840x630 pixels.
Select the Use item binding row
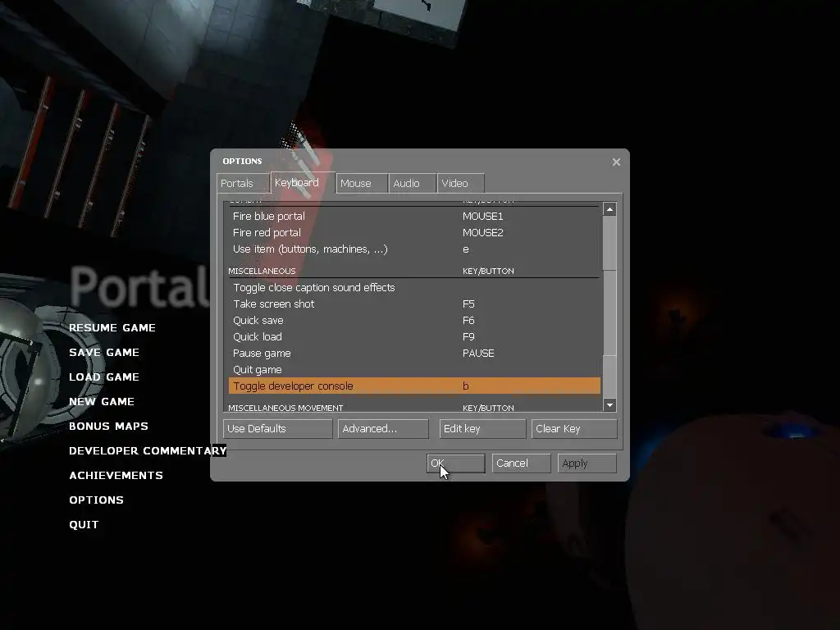coord(414,249)
